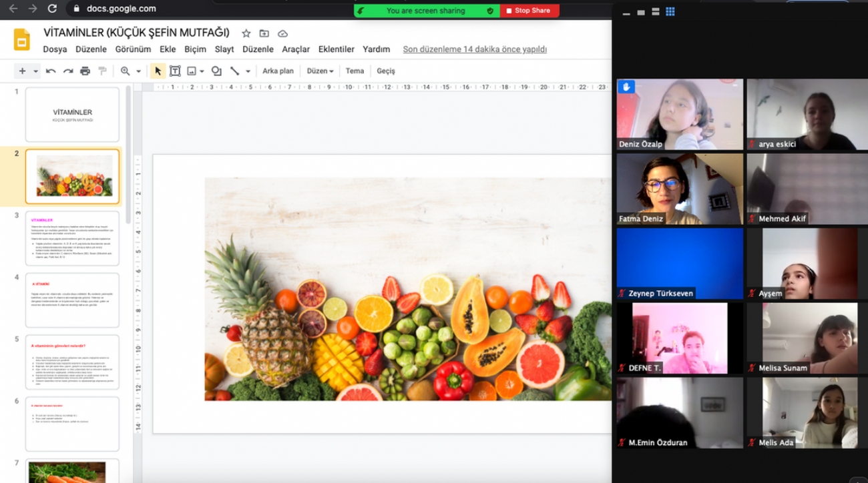Select Zeynep Türkseven's blue video tile
Screen dimensions: 868x483
tap(680, 264)
